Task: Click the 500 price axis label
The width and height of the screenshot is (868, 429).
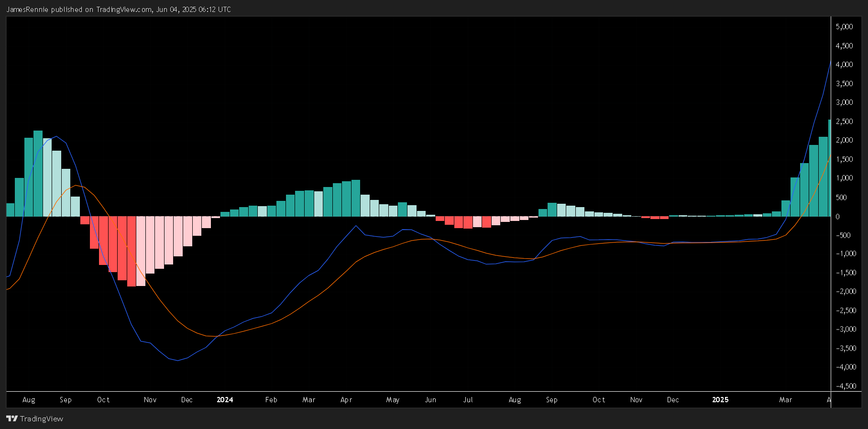Action: (x=841, y=198)
